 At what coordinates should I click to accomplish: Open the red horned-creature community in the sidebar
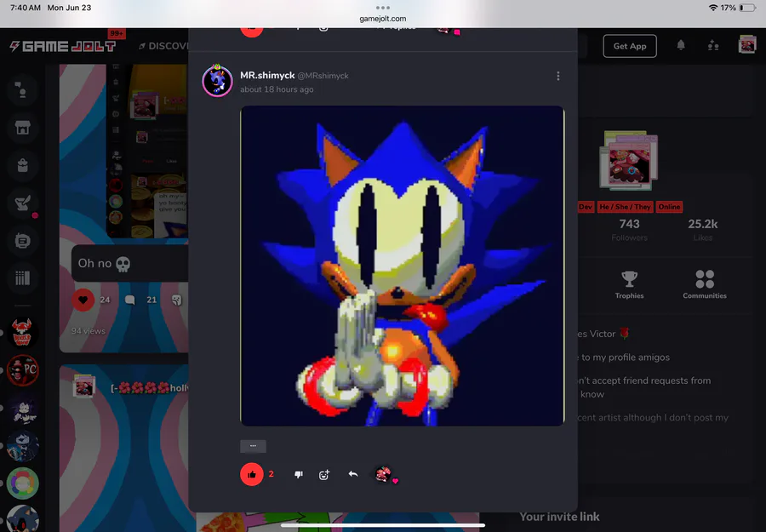coord(22,333)
